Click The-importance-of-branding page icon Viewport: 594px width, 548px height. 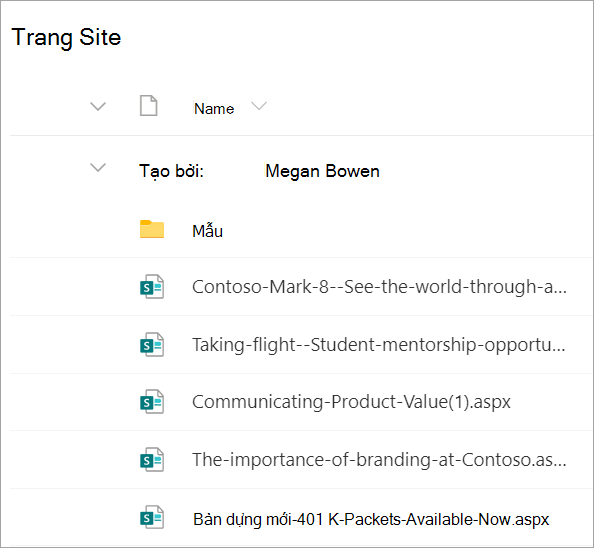tap(152, 460)
